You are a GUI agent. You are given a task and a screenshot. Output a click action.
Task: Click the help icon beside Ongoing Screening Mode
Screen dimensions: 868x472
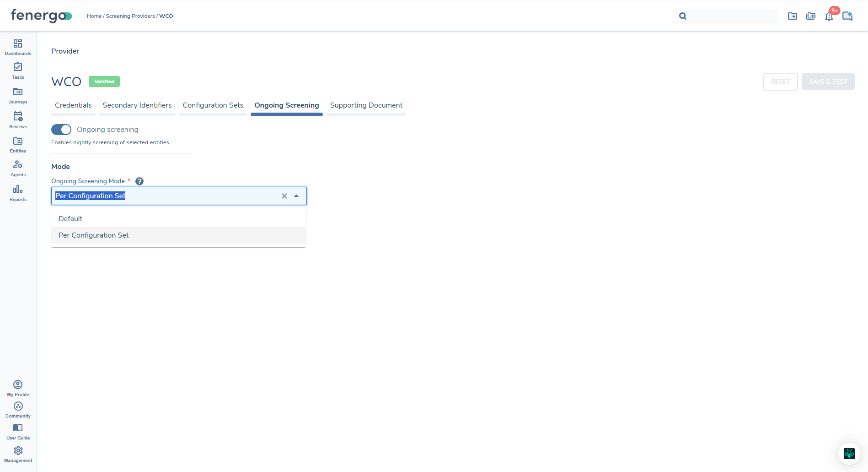tap(139, 181)
